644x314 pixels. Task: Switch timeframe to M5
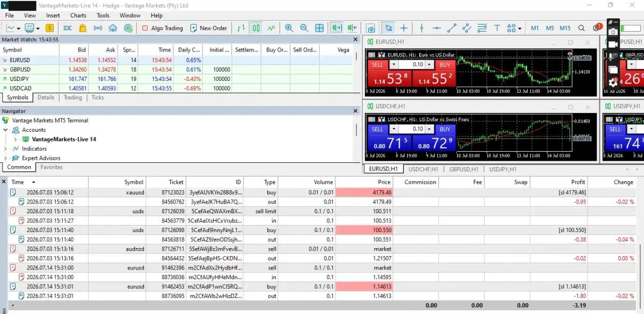click(x=550, y=28)
